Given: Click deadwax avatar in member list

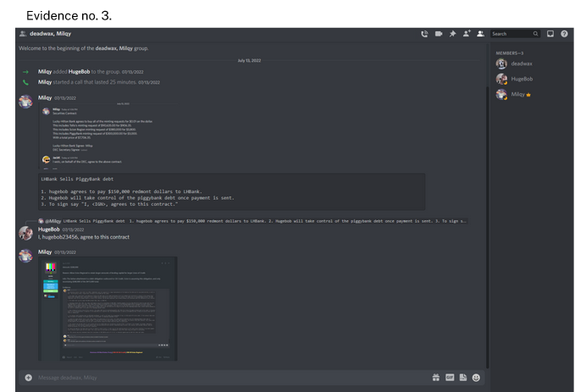Looking at the screenshot, I should tap(501, 63).
